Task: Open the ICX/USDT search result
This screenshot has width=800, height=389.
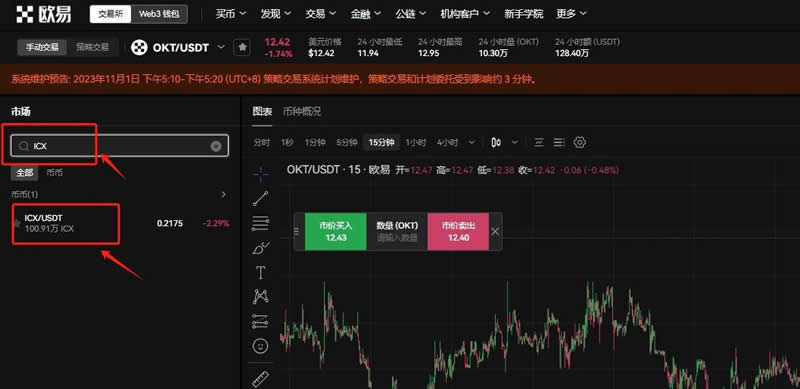Action: click(x=120, y=224)
